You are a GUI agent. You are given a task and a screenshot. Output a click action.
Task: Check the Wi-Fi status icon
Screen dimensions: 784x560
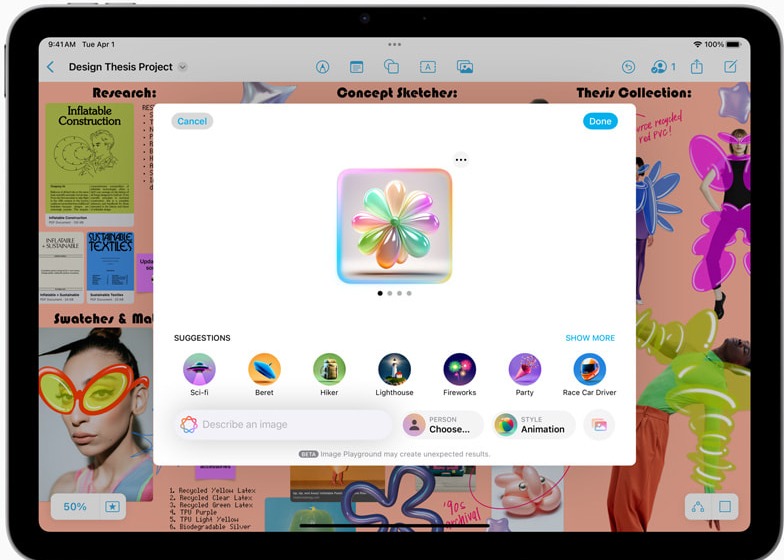(697, 44)
